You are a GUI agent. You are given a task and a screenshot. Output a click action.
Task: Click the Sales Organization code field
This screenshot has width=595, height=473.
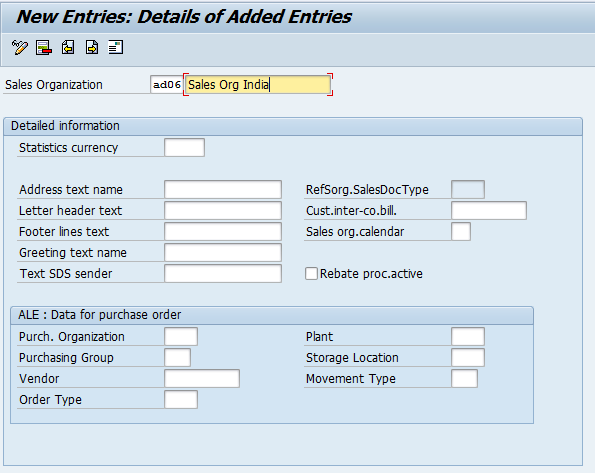click(167, 84)
